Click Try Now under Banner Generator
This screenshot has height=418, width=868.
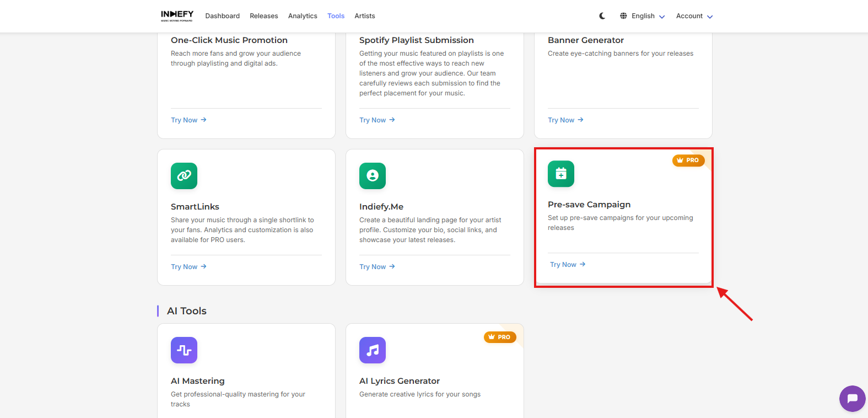tap(565, 120)
